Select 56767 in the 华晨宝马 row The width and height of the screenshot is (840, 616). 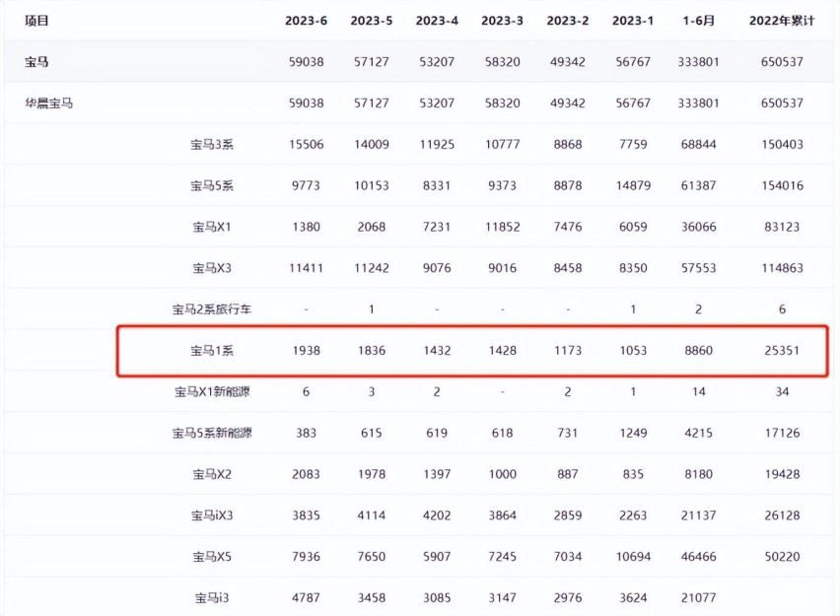click(x=633, y=103)
